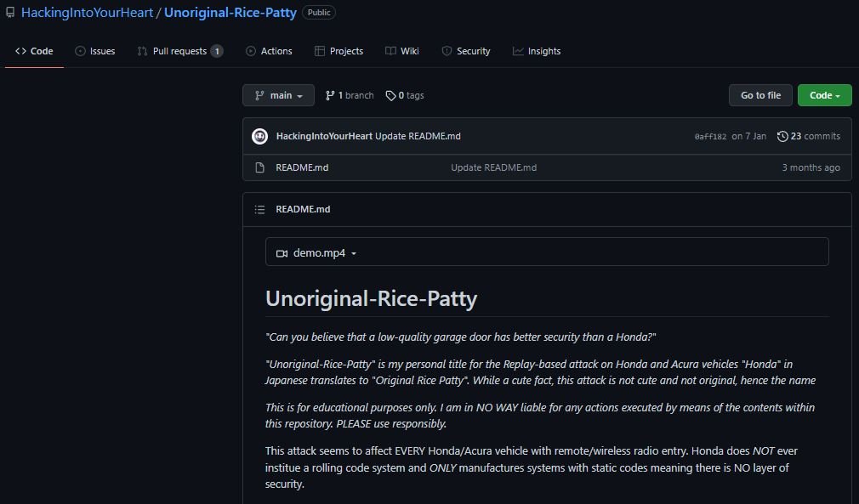Click the Go to file button

tap(760, 95)
